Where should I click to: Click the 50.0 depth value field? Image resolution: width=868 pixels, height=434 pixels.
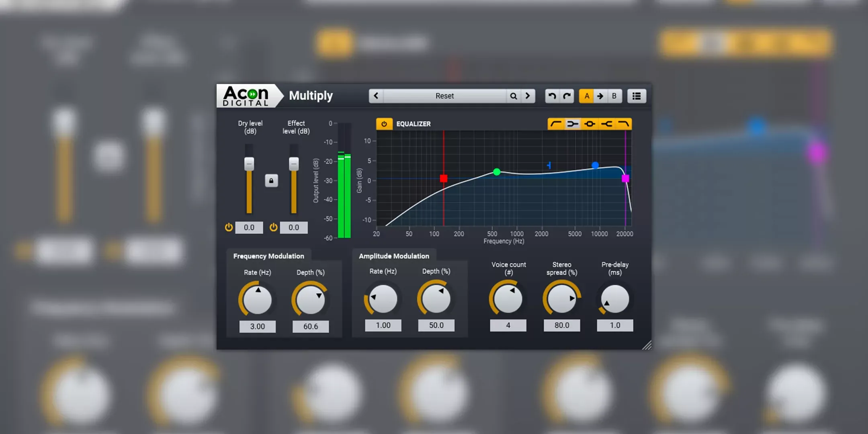coord(436,325)
